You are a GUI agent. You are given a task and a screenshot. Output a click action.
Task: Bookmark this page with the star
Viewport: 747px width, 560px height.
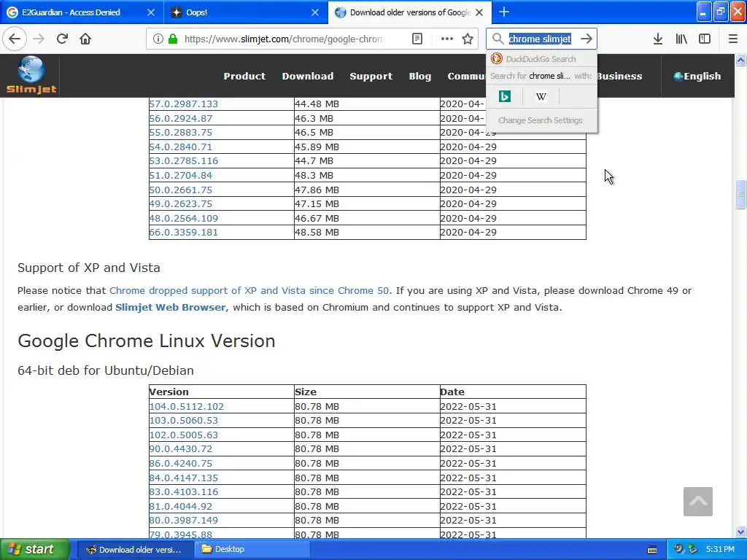tap(468, 39)
